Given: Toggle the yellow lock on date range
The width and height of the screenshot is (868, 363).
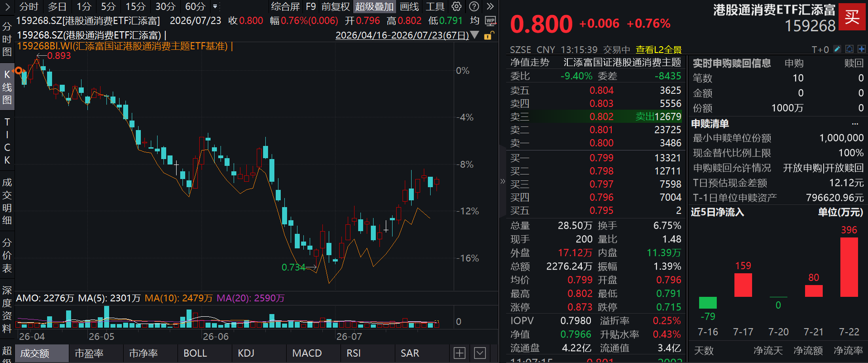Looking at the screenshot, I should [489, 35].
